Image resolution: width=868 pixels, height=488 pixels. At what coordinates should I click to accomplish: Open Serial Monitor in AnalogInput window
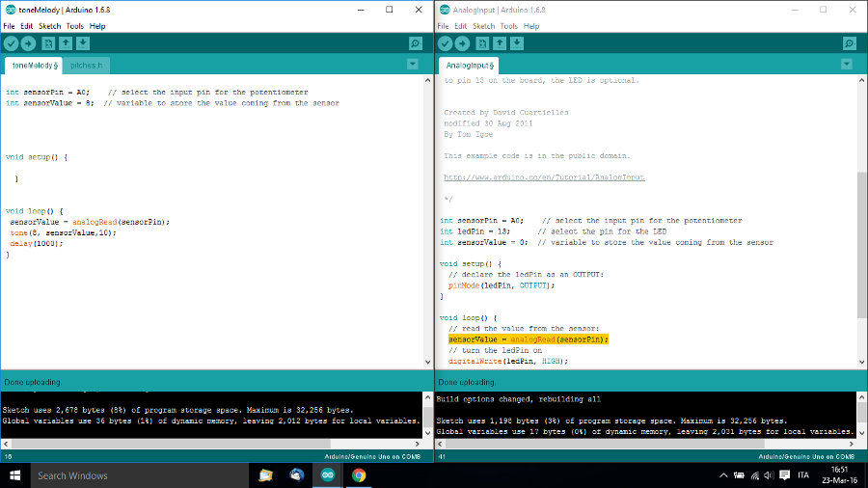coord(849,43)
